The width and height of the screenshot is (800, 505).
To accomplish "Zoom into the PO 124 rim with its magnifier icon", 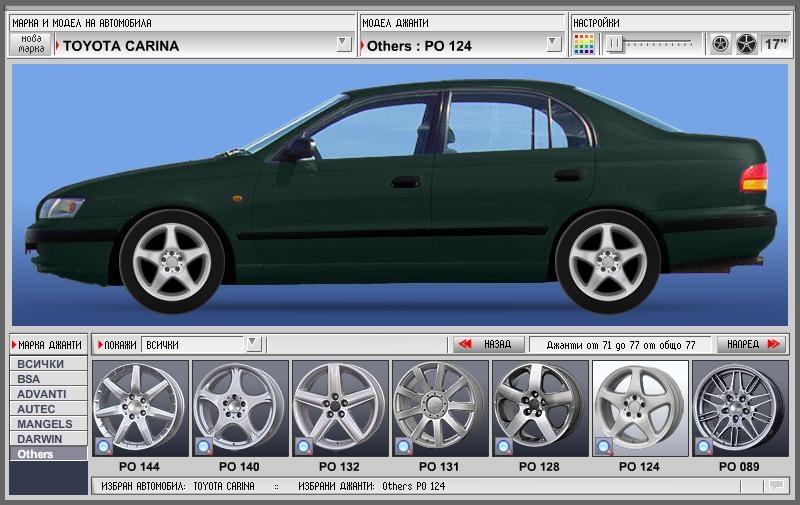I will 604,447.
